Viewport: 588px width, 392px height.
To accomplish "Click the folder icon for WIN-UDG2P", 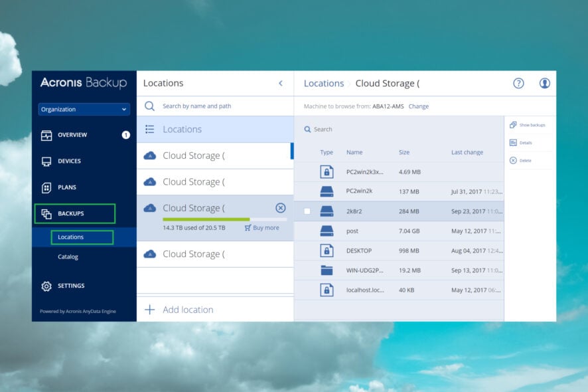I will point(327,270).
